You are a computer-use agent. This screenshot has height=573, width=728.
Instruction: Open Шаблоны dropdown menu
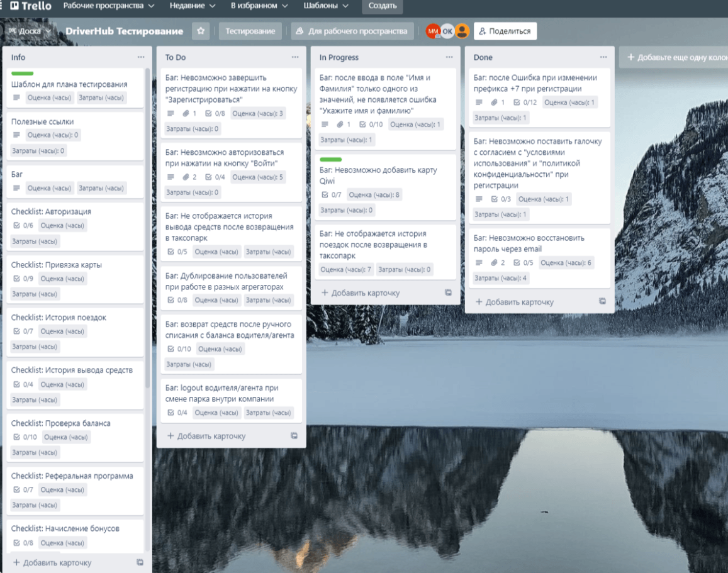tap(325, 6)
